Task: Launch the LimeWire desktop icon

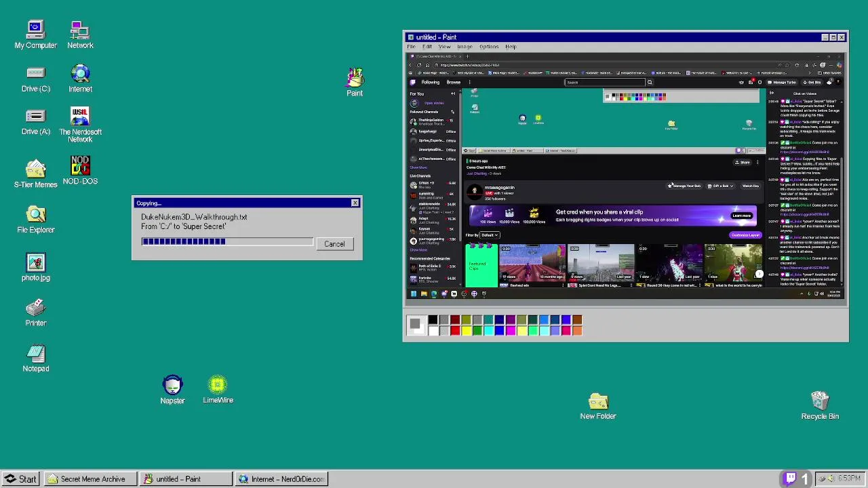Action: (218, 390)
